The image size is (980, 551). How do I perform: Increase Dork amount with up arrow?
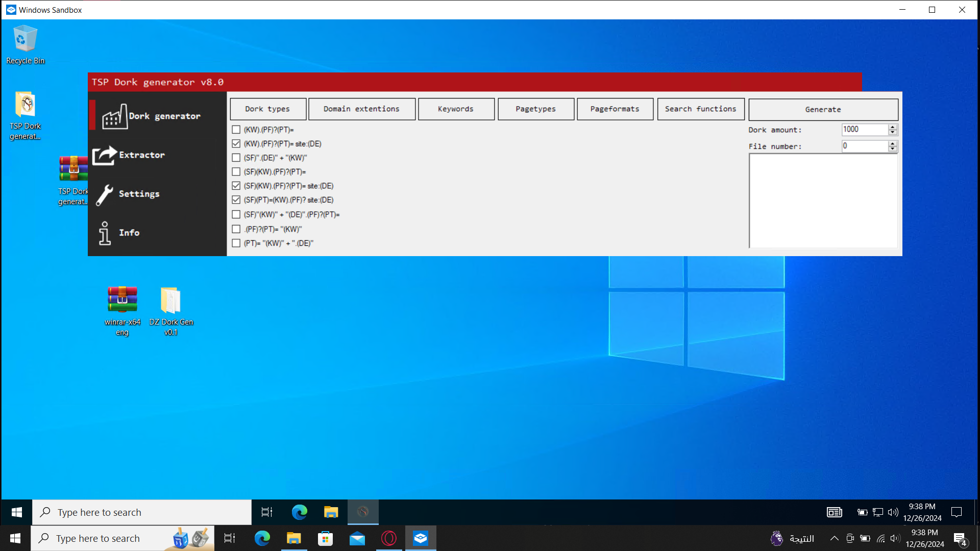(x=892, y=127)
